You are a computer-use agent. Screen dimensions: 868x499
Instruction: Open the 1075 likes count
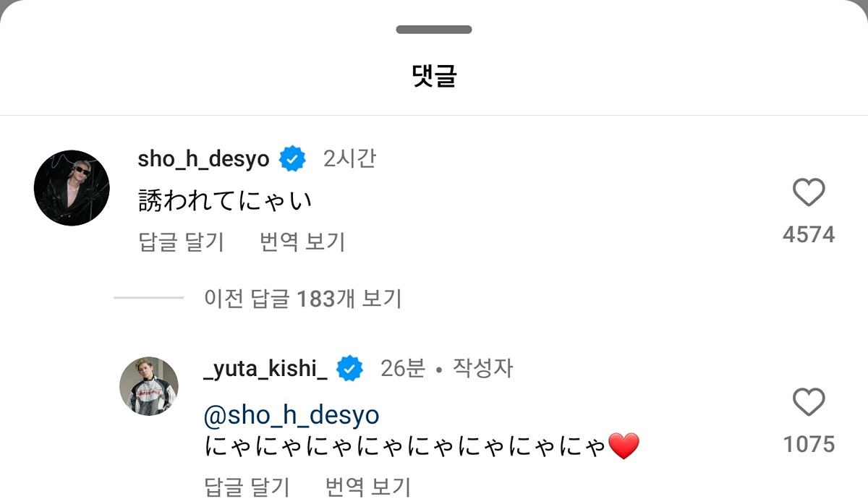coord(809,444)
